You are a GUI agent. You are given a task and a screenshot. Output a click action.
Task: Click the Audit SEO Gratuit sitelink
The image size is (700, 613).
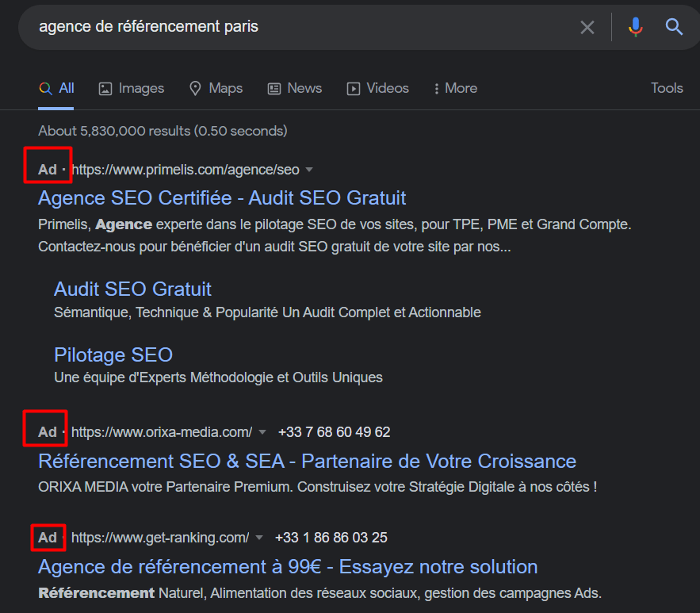pos(132,289)
